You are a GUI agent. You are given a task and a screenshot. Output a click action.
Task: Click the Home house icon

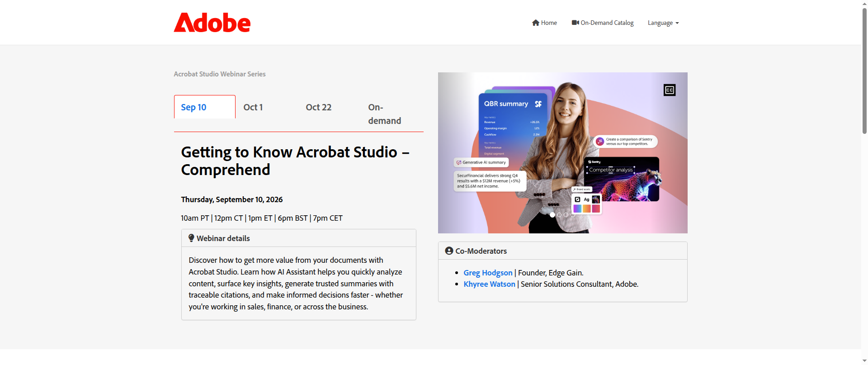tap(536, 23)
